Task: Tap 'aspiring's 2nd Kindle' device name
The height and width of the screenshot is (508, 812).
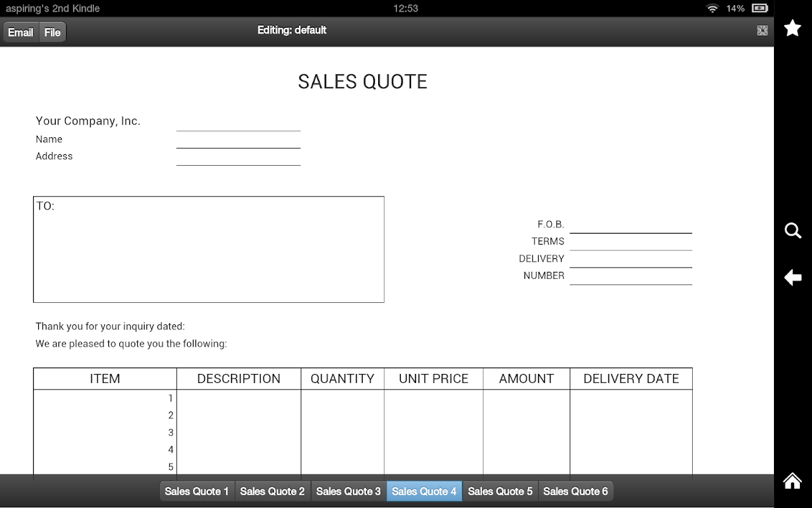Action: tap(53, 8)
